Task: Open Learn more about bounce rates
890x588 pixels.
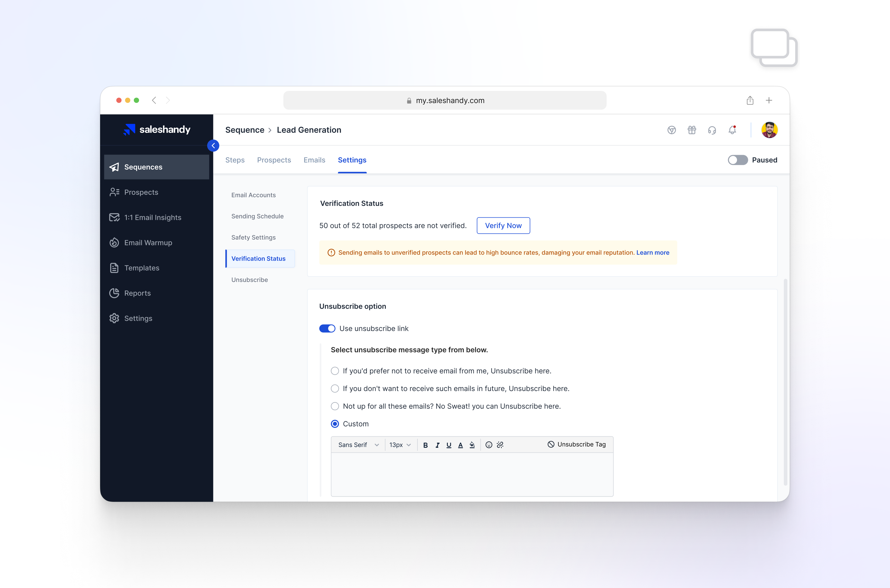Action: click(x=652, y=252)
